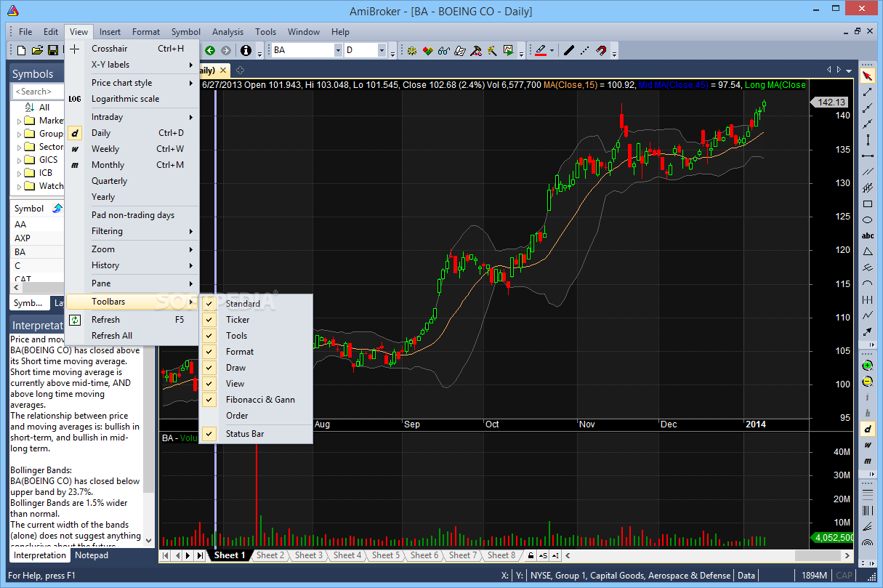Image resolution: width=883 pixels, height=588 pixels.
Task: Select the rectangle drawing tool
Action: click(x=867, y=204)
